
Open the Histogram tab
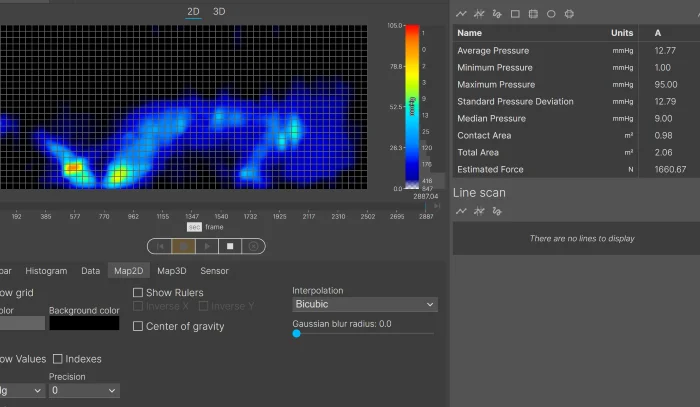pyautogui.click(x=46, y=271)
